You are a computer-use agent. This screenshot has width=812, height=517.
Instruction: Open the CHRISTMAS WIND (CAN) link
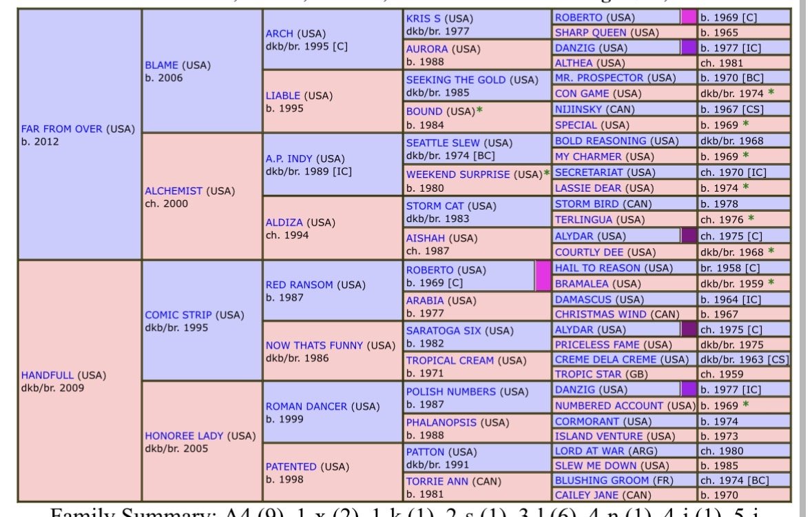601,314
